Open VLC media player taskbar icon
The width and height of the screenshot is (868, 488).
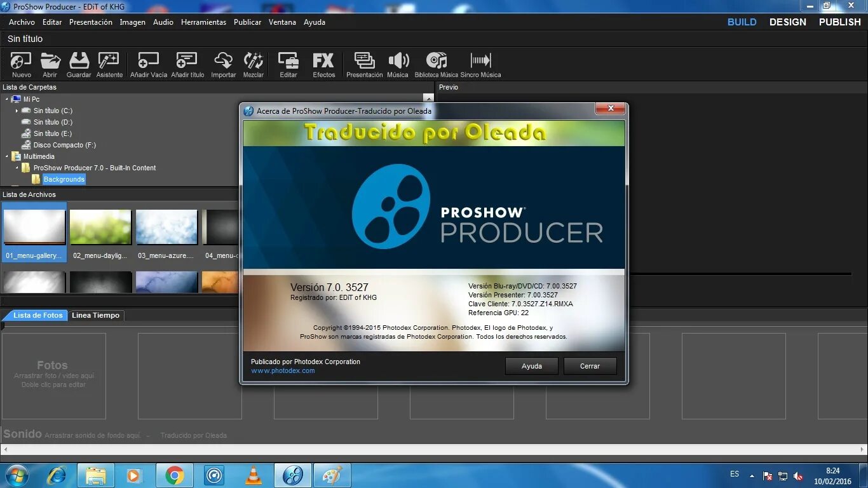[254, 475]
